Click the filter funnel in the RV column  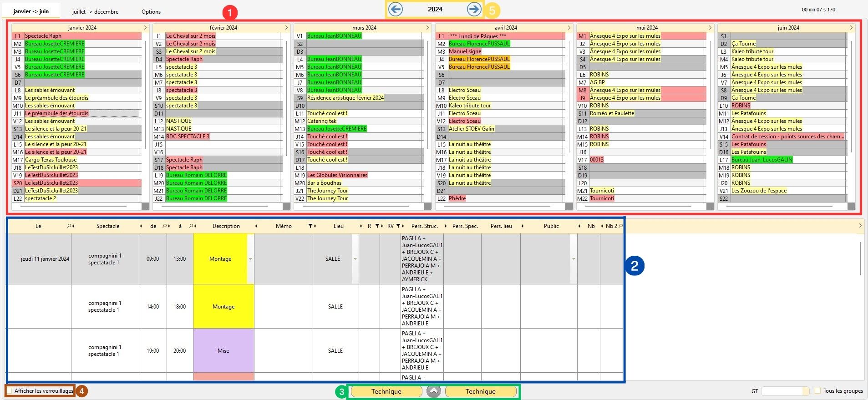click(x=398, y=226)
